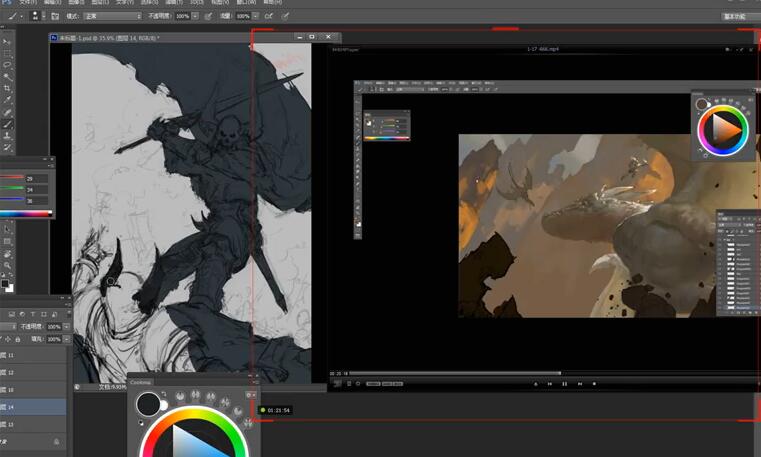Screen dimensions: 761x457
Task: Select the Path Selection arrow tool
Action: click(x=7, y=230)
